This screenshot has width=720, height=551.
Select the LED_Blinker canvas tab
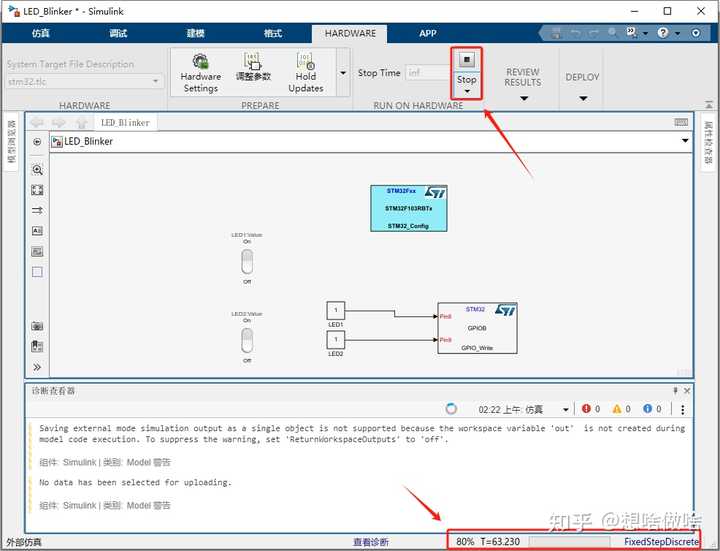point(125,123)
